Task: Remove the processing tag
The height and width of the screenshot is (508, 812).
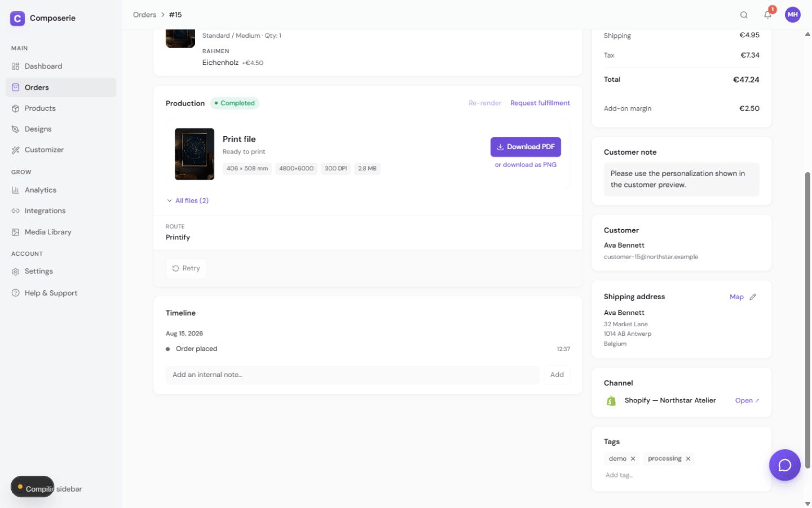Action: point(688,459)
